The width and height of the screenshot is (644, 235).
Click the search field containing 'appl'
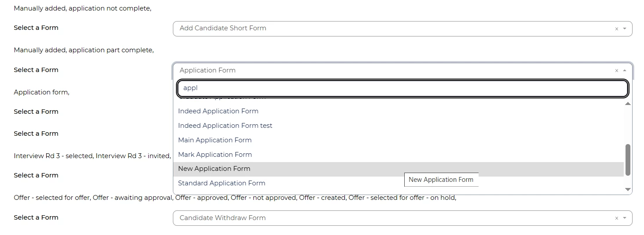pos(402,88)
